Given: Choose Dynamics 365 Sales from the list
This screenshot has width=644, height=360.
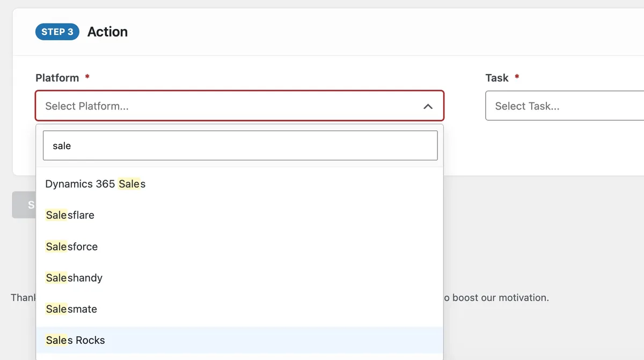Looking at the screenshot, I should point(239,184).
